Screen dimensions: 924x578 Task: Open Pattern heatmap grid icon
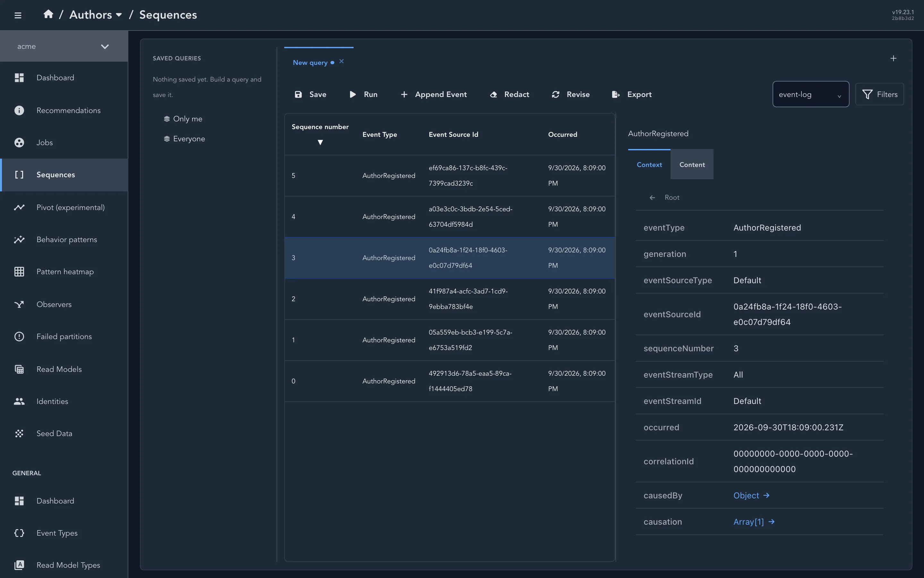point(19,272)
